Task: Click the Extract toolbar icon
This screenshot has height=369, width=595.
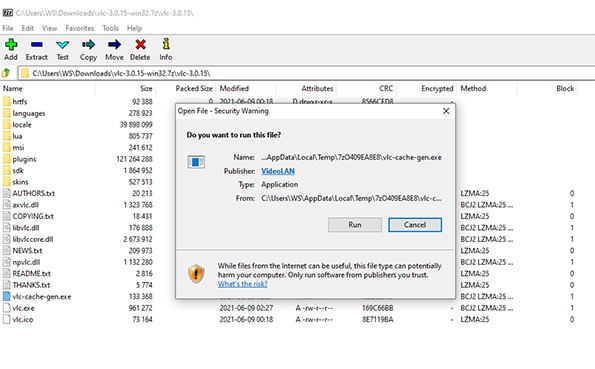Action: click(37, 44)
